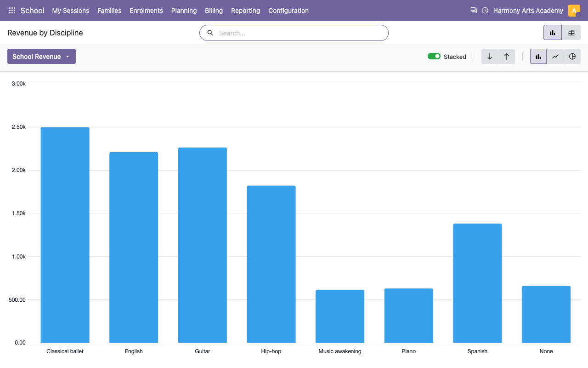Click the Spanish revenue bar
The width and height of the screenshot is (588, 368).
(477, 283)
